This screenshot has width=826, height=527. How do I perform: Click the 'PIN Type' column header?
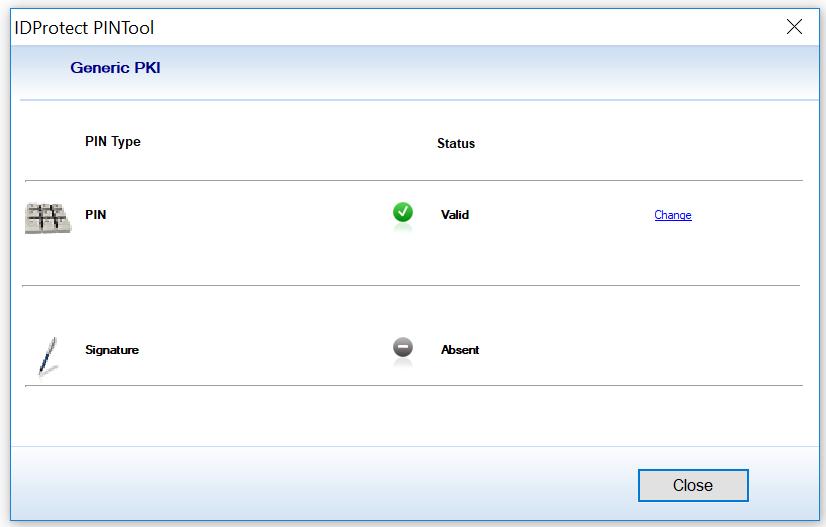click(113, 142)
